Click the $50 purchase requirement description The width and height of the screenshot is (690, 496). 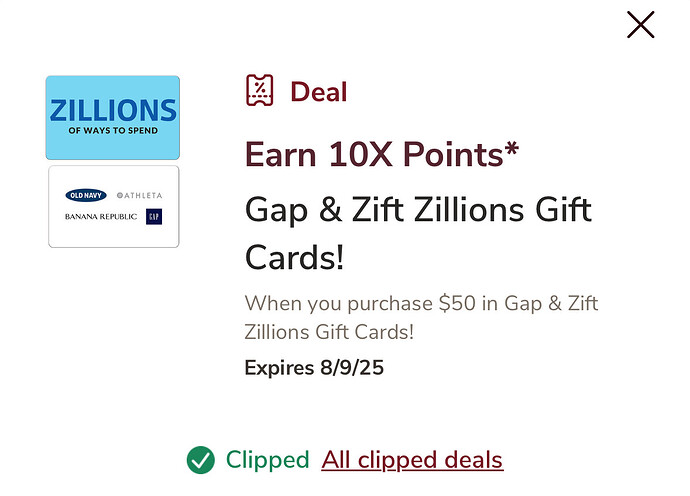click(x=421, y=317)
